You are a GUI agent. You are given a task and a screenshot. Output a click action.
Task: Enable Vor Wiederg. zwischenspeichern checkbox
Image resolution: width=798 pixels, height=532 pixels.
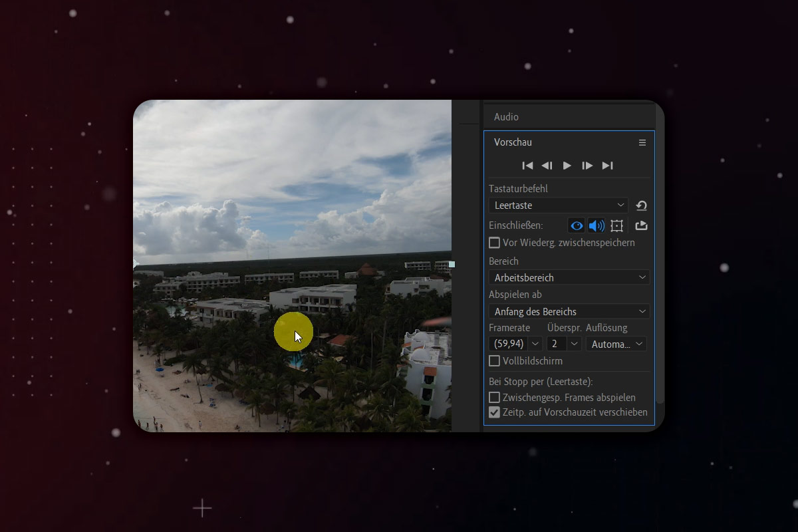click(x=495, y=243)
